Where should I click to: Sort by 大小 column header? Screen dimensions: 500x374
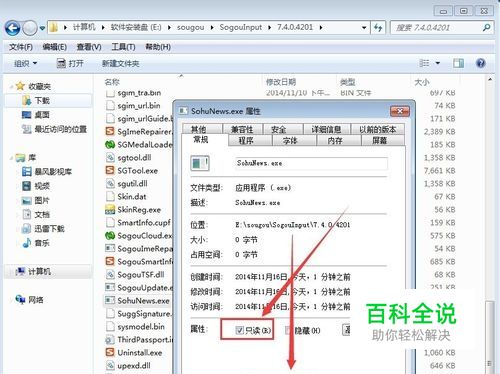422,82
